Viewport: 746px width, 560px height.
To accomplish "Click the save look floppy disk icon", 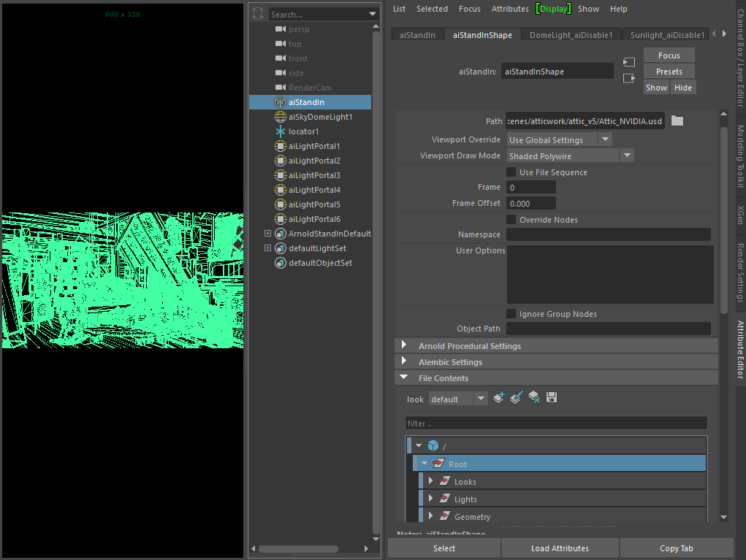I will [552, 398].
